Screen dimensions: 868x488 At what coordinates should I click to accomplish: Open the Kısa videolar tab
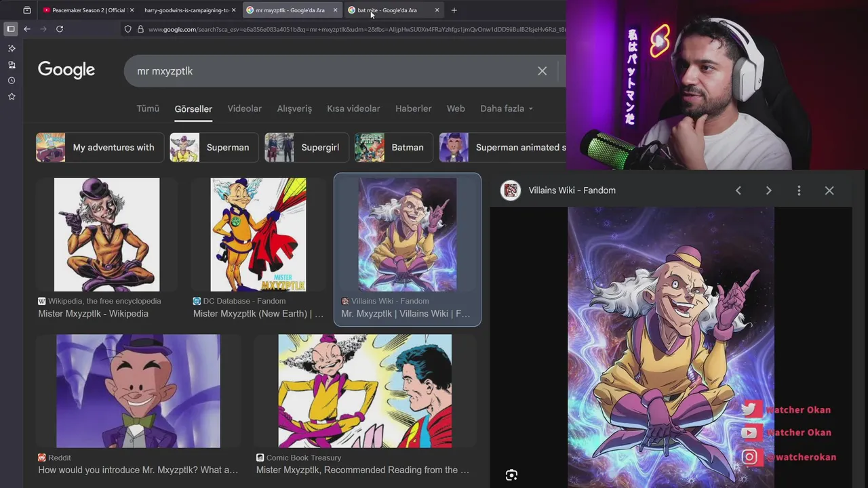353,108
